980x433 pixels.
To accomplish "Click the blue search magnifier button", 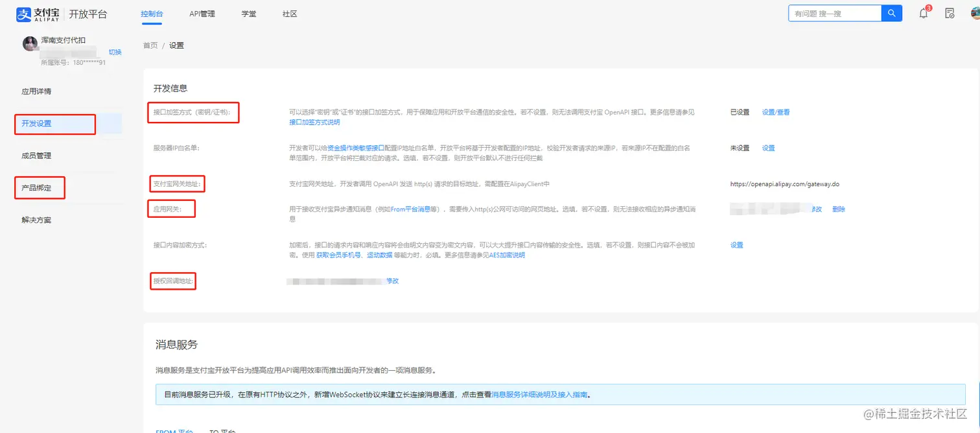I will click(892, 13).
